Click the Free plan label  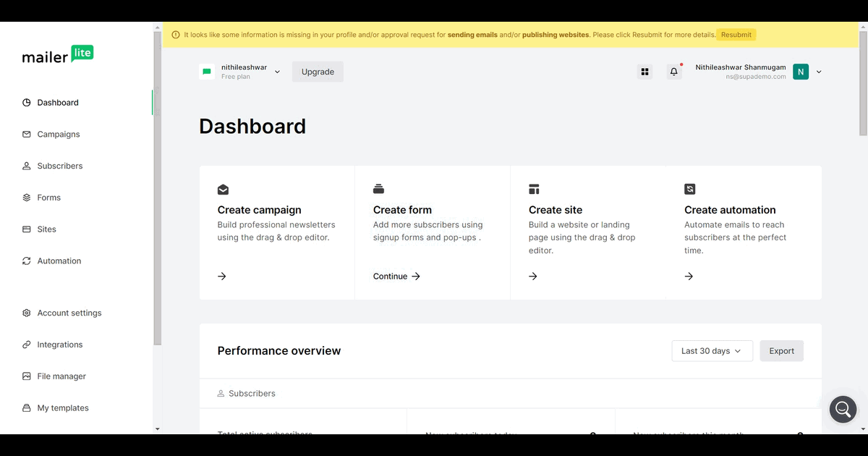[x=236, y=77]
